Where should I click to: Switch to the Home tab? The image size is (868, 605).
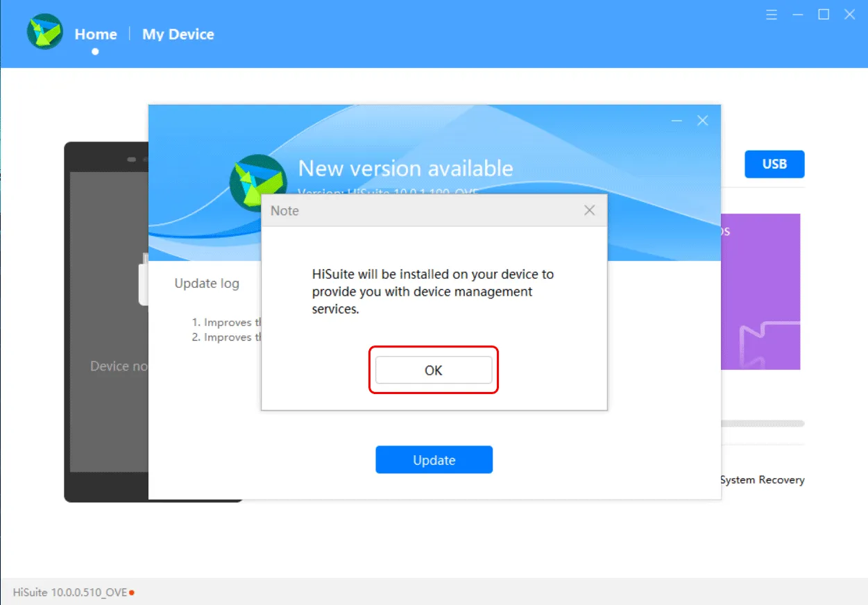coord(96,34)
